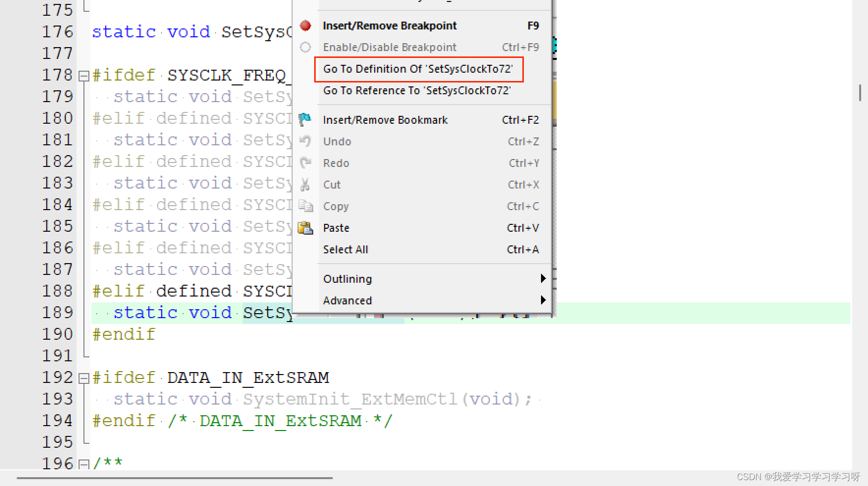Click the Copy pages icon

[306, 206]
